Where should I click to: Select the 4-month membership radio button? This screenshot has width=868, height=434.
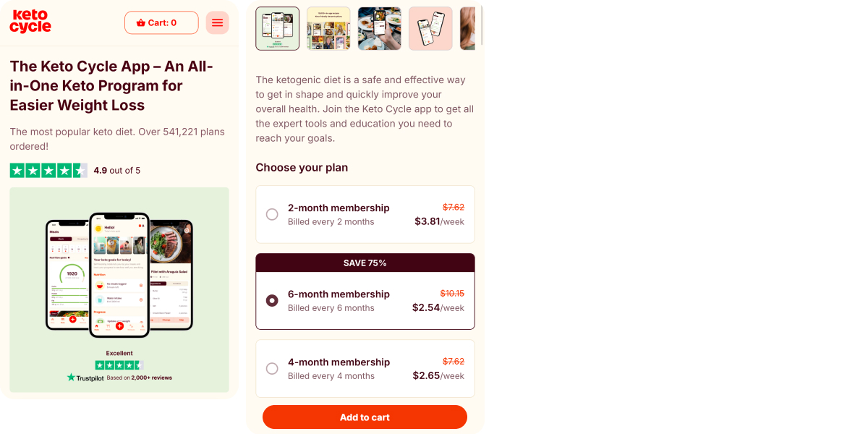(272, 368)
